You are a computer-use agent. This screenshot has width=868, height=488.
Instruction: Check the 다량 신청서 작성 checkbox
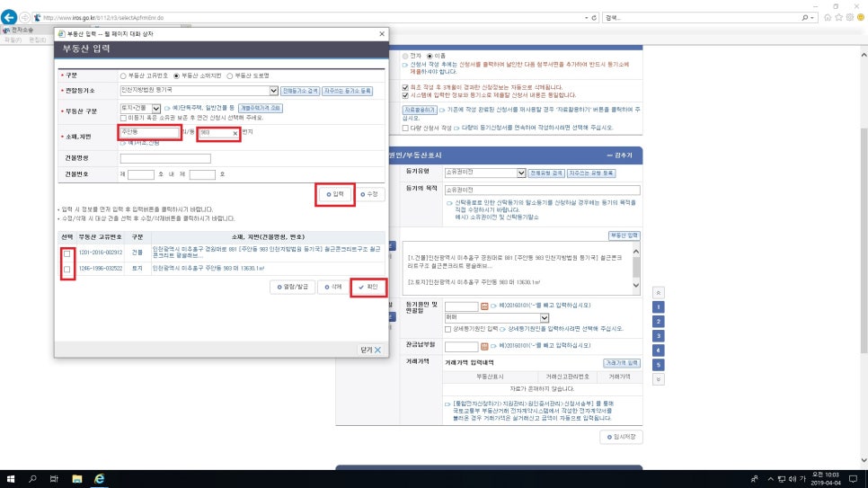(405, 129)
